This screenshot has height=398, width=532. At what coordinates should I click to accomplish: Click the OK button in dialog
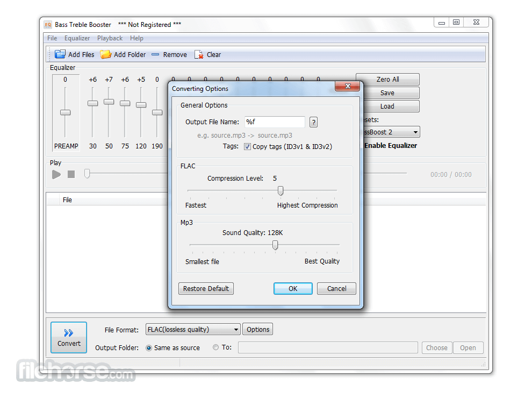(x=293, y=289)
